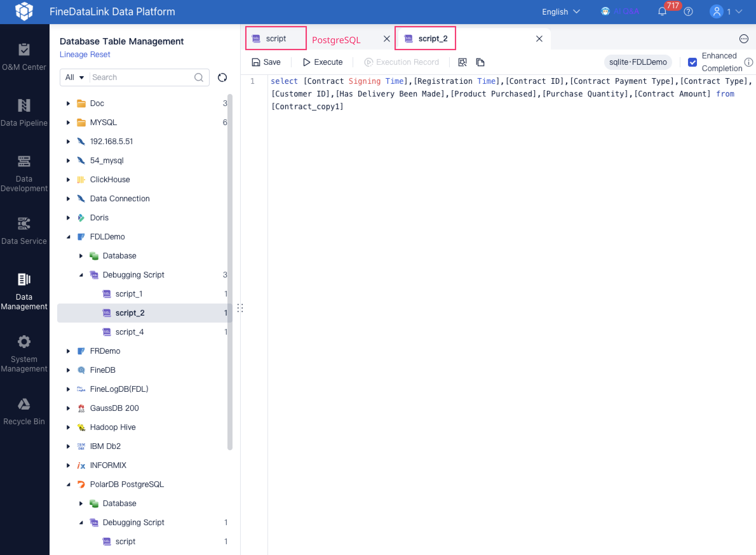Open script_4 in the tree
The width and height of the screenshot is (756, 555).
coord(129,332)
